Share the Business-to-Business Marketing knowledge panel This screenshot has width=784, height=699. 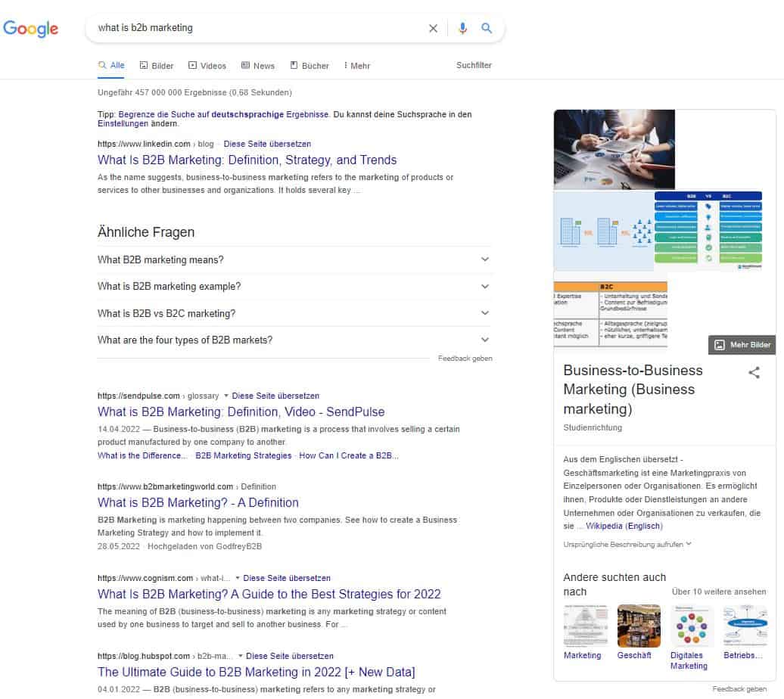(754, 372)
